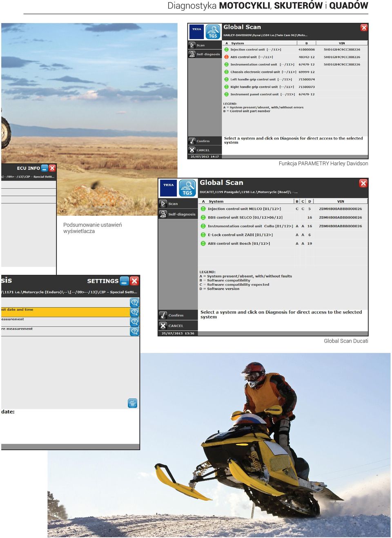Click the green status dot beside Chassis electronic control unit
The width and height of the screenshot is (392, 538).
pos(226,72)
